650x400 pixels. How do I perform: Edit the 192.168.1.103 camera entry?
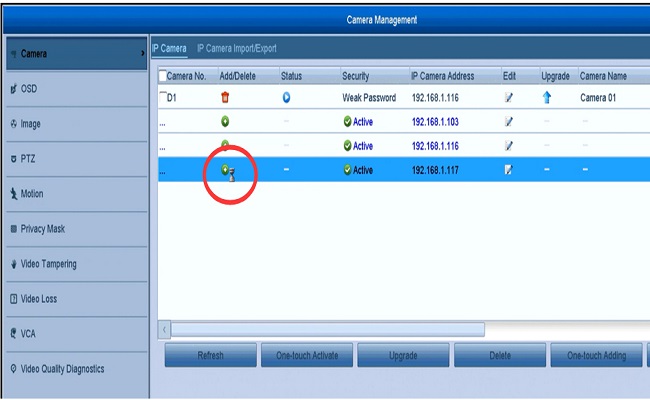(x=509, y=121)
